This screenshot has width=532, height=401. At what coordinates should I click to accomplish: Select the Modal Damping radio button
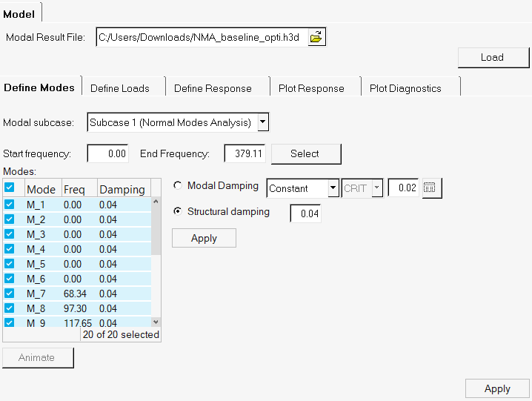pyautogui.click(x=178, y=186)
